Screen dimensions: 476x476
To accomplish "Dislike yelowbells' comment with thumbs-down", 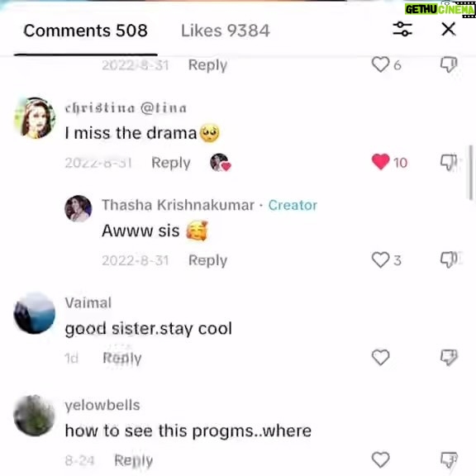I will (449, 459).
